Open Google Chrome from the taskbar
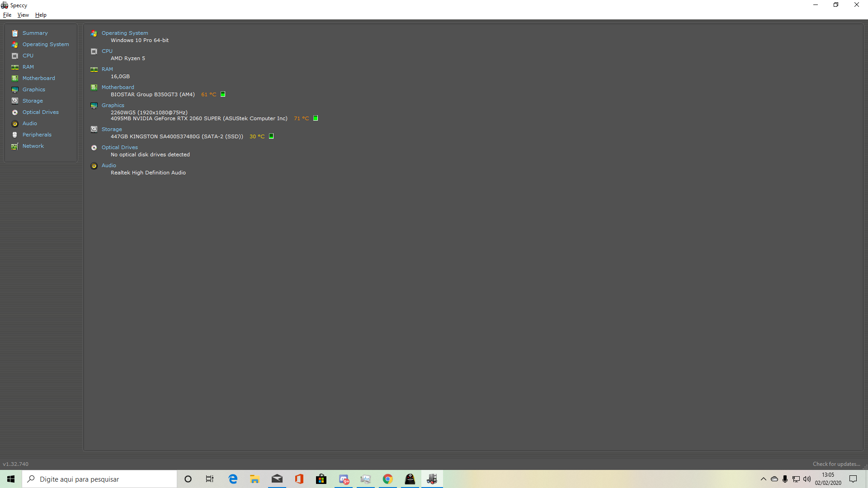The height and width of the screenshot is (488, 868). point(388,479)
